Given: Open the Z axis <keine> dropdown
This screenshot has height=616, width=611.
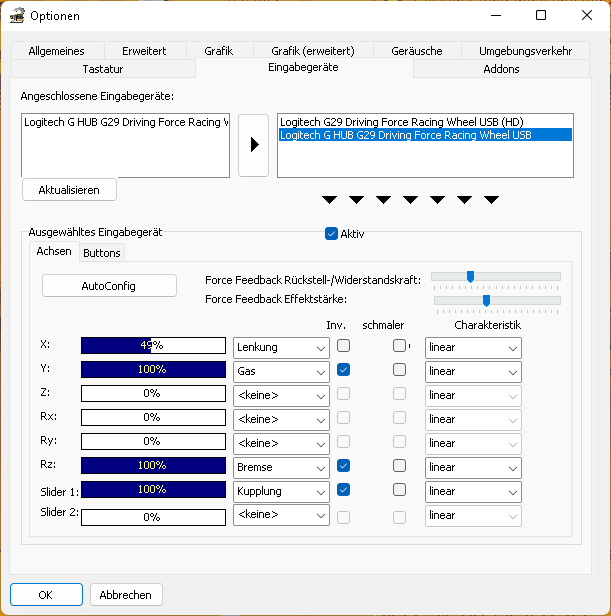Looking at the screenshot, I should [x=281, y=395].
